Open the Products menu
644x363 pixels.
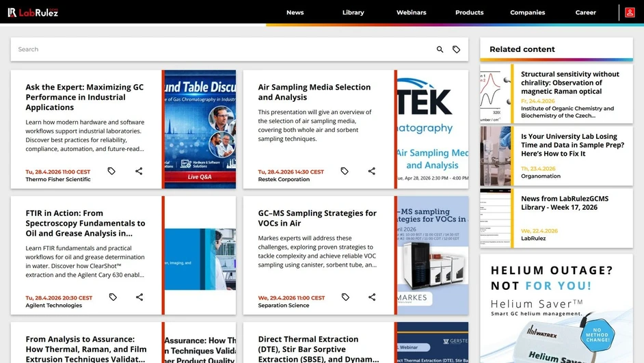click(x=470, y=12)
